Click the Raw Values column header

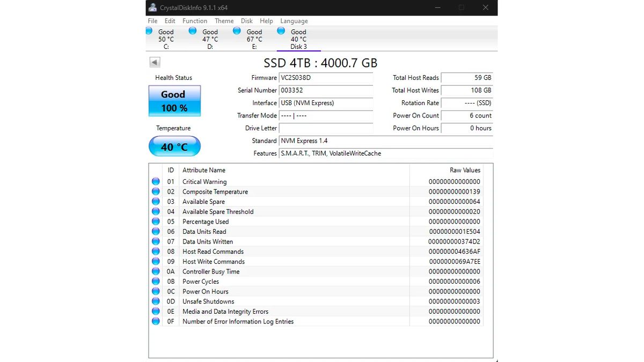point(446,170)
